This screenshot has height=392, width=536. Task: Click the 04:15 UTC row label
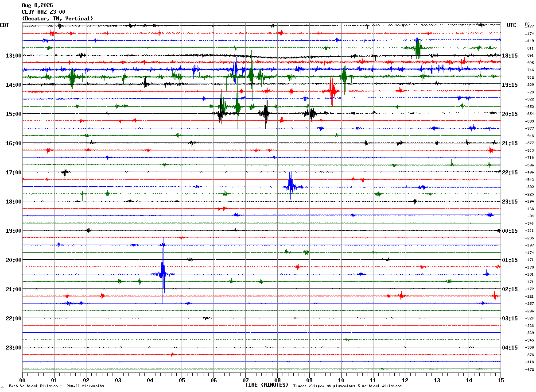510,348
